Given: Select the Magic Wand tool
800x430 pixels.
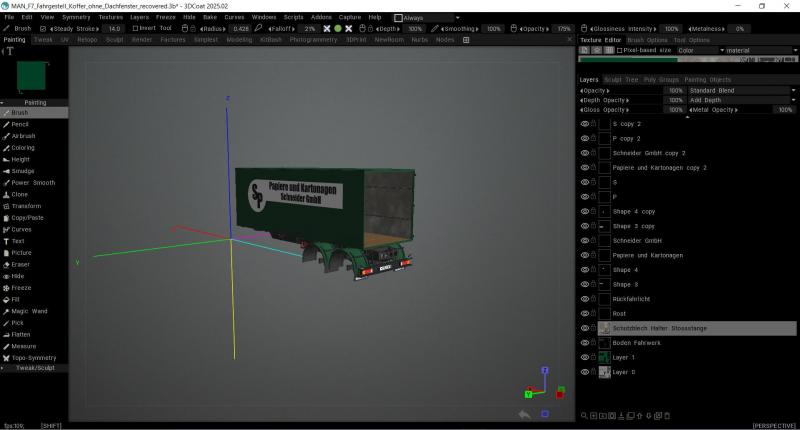Looking at the screenshot, I should tap(29, 311).
